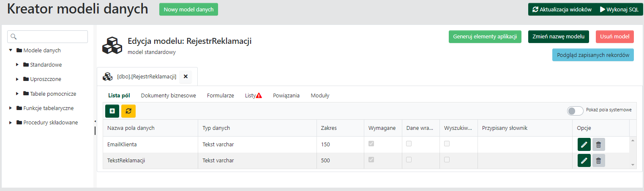Image resolution: width=644 pixels, height=191 pixels.
Task: Switch to the Dokumenty biznesowe tab
Action: tap(168, 96)
